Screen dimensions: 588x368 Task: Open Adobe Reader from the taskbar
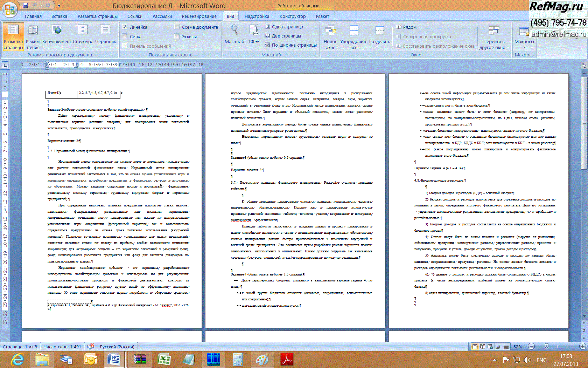point(287,360)
